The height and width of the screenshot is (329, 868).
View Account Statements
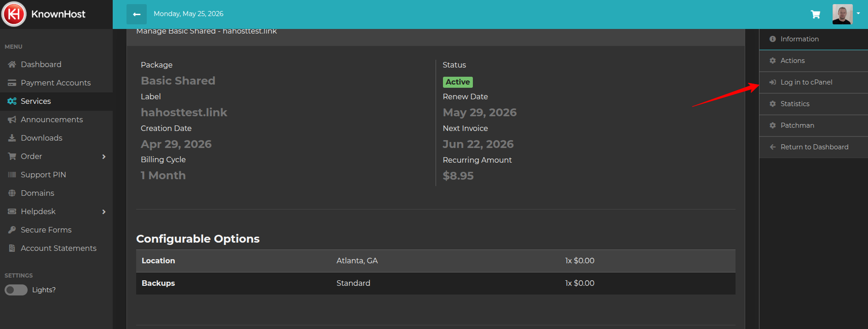tap(56, 248)
